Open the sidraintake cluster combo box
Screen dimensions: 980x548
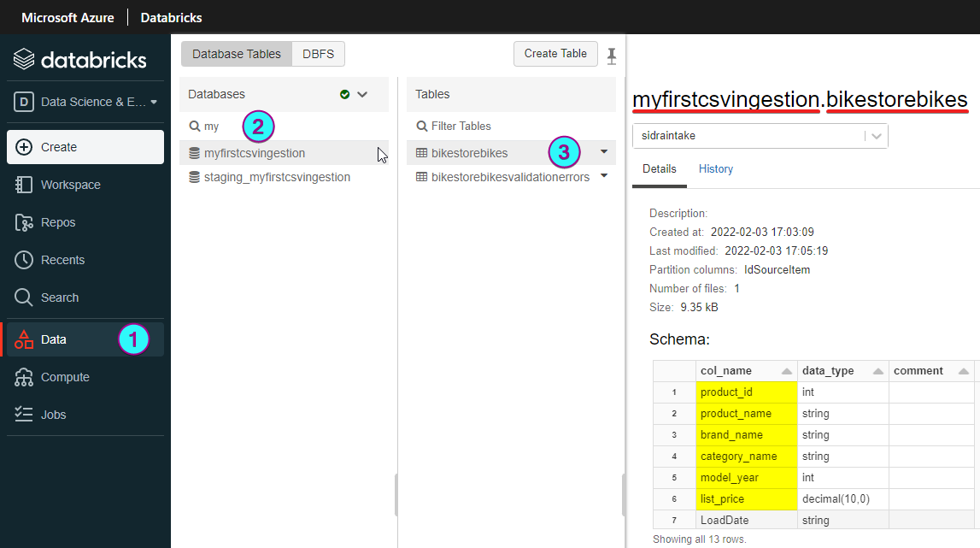pos(760,136)
